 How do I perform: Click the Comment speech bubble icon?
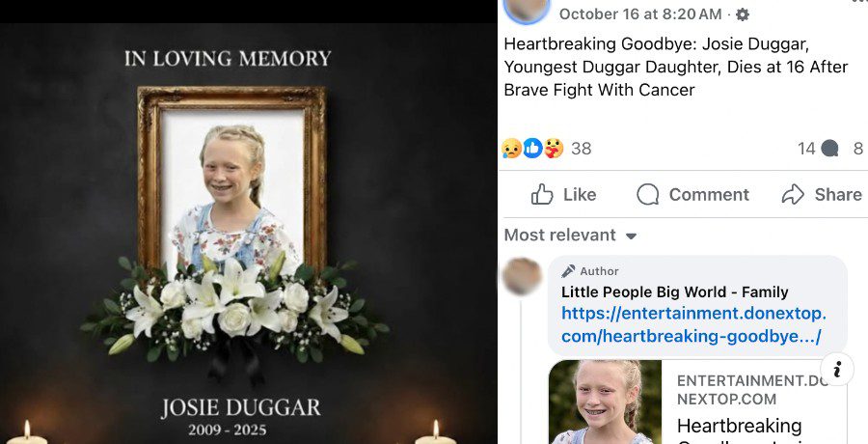(648, 195)
